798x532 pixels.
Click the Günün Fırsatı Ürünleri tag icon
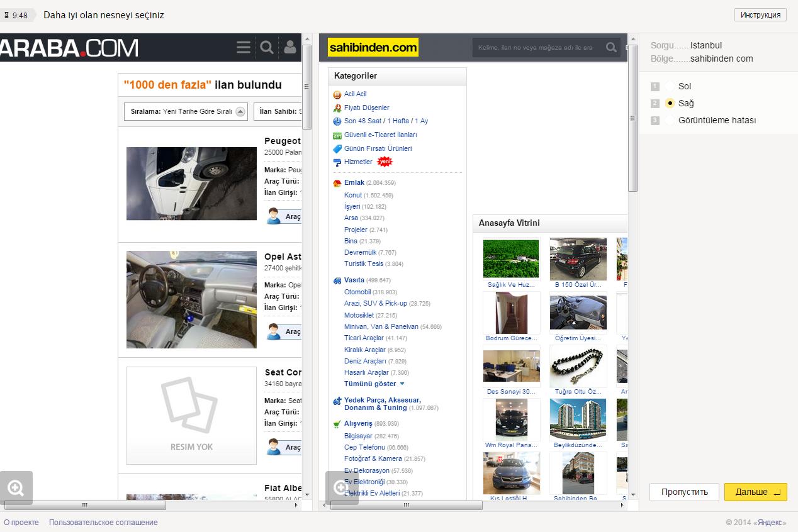coord(337,149)
